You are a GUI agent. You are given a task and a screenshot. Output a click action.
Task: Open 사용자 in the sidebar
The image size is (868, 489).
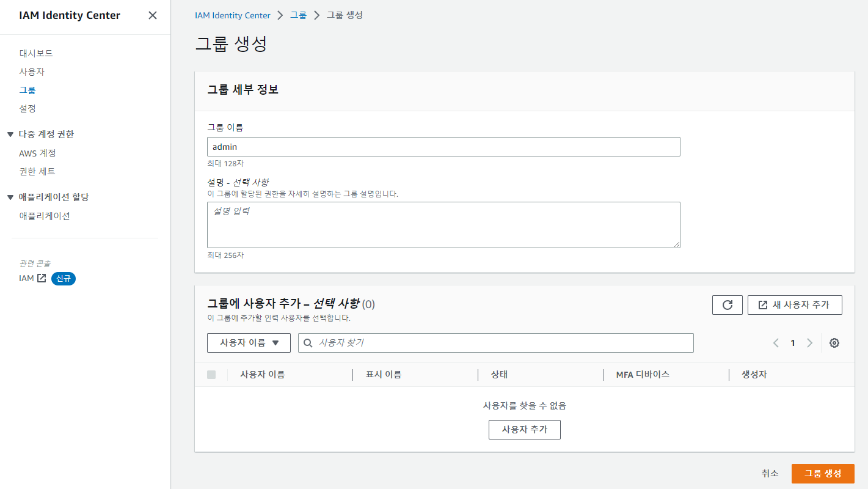point(32,72)
